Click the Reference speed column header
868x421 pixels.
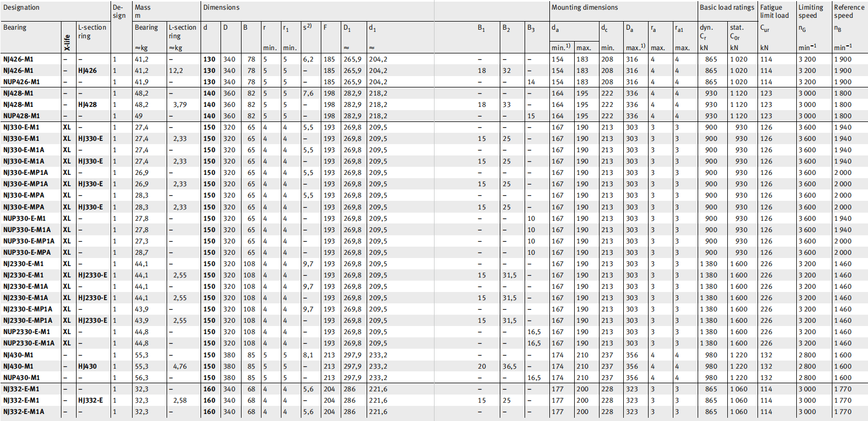coord(849,11)
